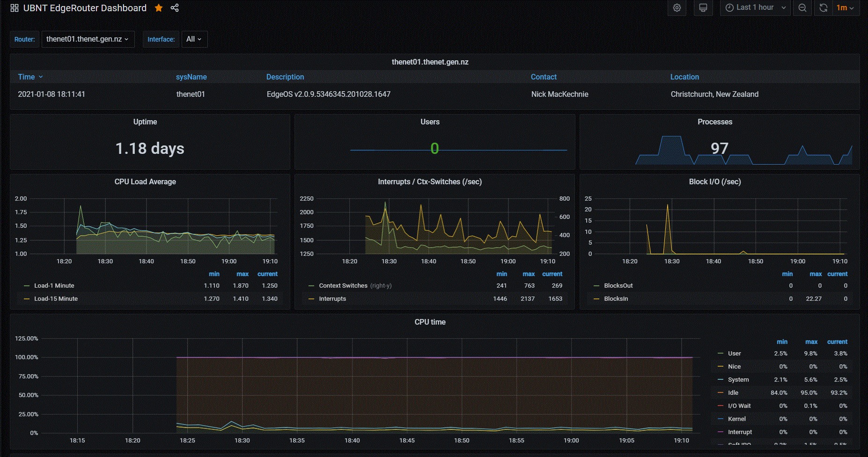Click the thenet01 sysName cell
Image resolution: width=868 pixels, height=457 pixels.
click(191, 94)
